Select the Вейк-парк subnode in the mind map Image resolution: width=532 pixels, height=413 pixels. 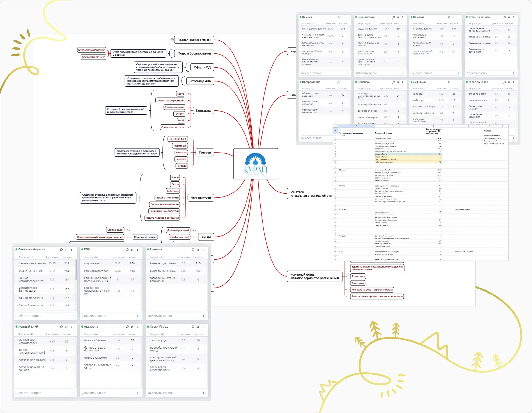pos(173,191)
